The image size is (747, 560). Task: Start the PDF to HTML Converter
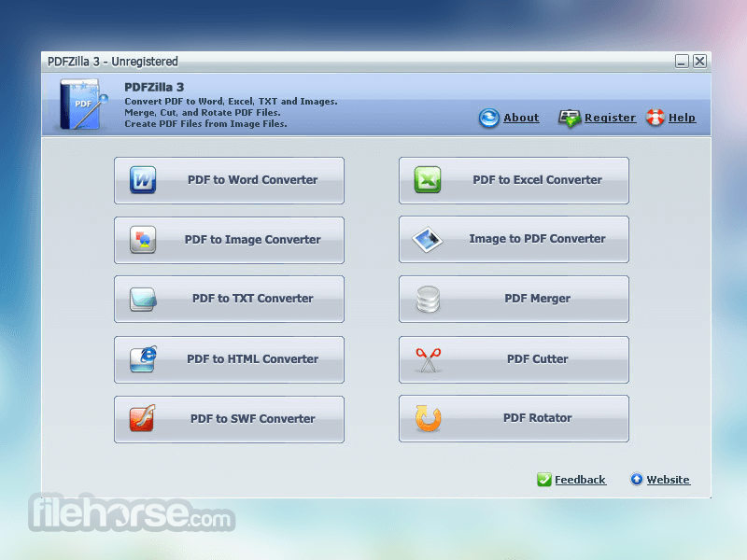pyautogui.click(x=229, y=359)
